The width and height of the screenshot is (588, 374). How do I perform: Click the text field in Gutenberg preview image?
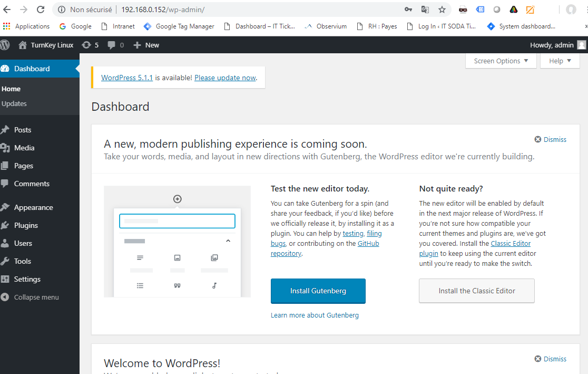click(177, 221)
